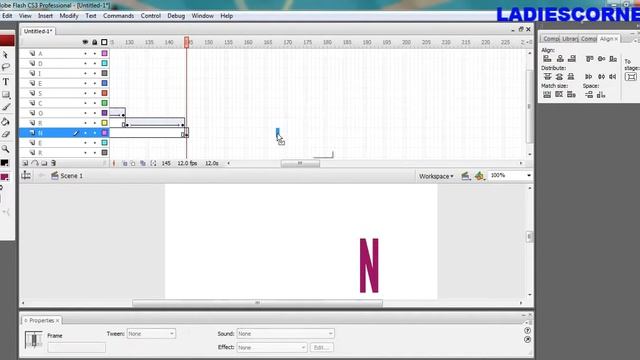Click the Space evenly horizontally icon
640x360 pixels.
601,95
